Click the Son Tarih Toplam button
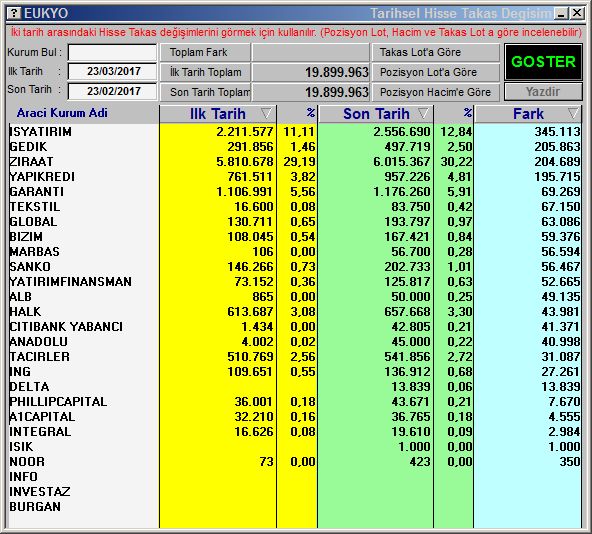This screenshot has width=592, height=534. [x=205, y=92]
